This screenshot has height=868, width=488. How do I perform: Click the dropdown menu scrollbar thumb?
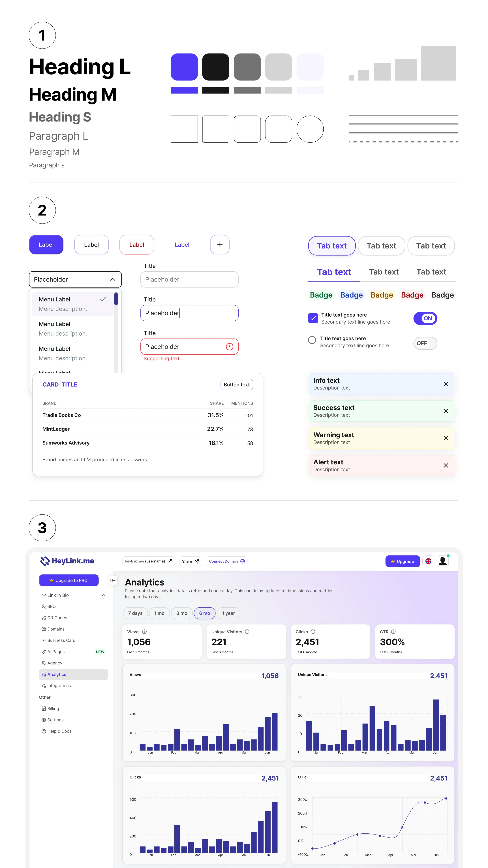[x=116, y=299]
